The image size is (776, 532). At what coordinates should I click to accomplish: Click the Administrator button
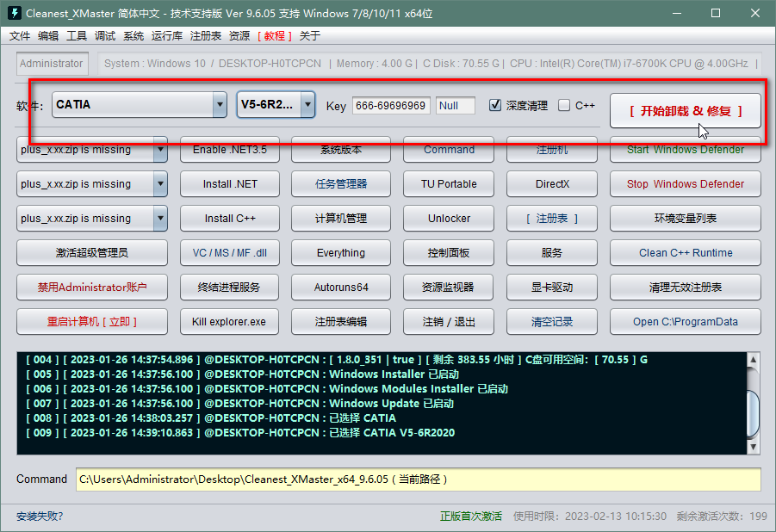pyautogui.click(x=52, y=64)
